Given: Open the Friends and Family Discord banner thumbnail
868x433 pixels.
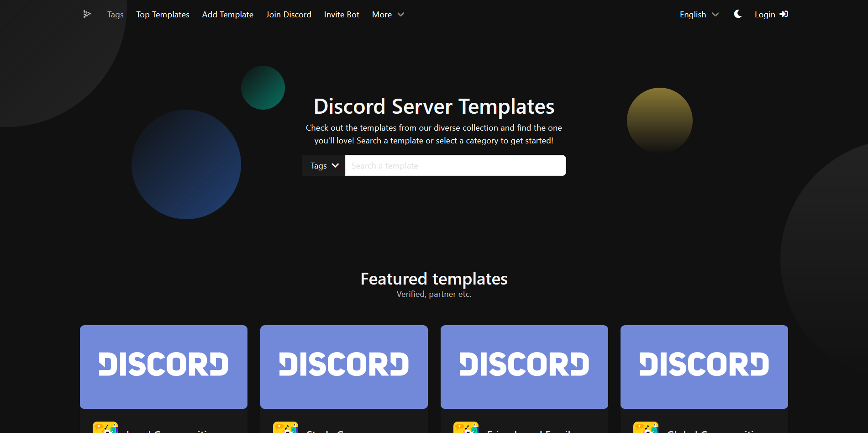Looking at the screenshot, I should (x=524, y=367).
